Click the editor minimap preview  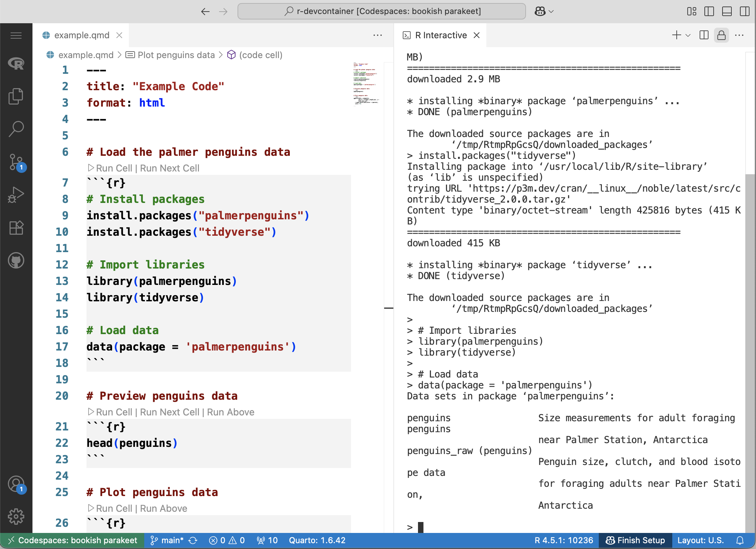(366, 84)
